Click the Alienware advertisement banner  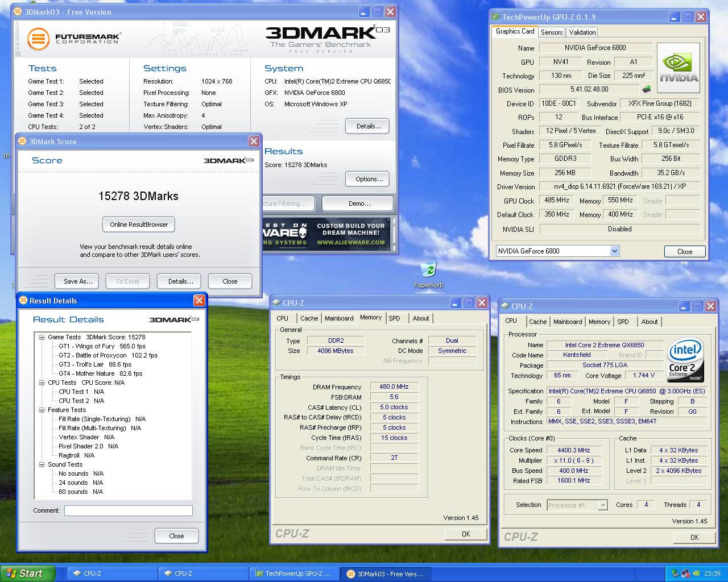click(x=327, y=234)
